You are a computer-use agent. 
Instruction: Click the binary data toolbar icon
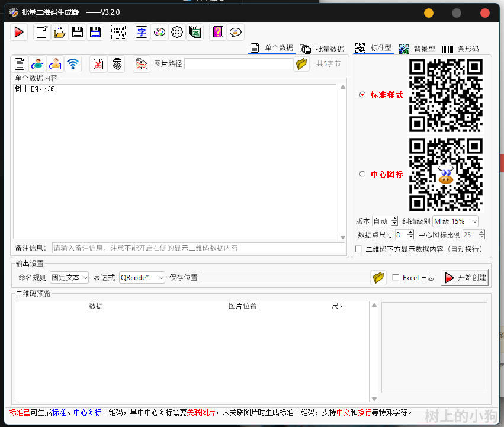tap(118, 33)
